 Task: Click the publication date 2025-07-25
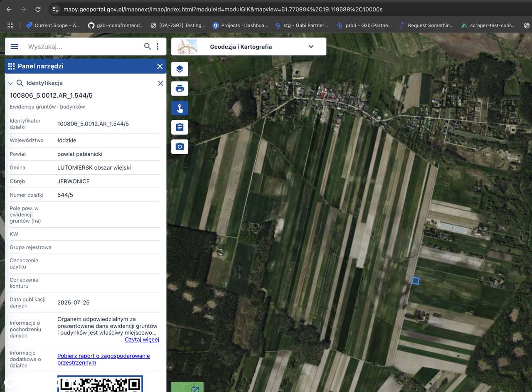74,303
